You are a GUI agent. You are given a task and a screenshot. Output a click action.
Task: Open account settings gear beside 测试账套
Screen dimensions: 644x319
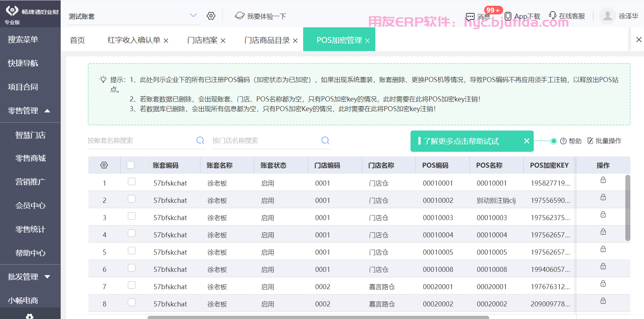point(211,16)
